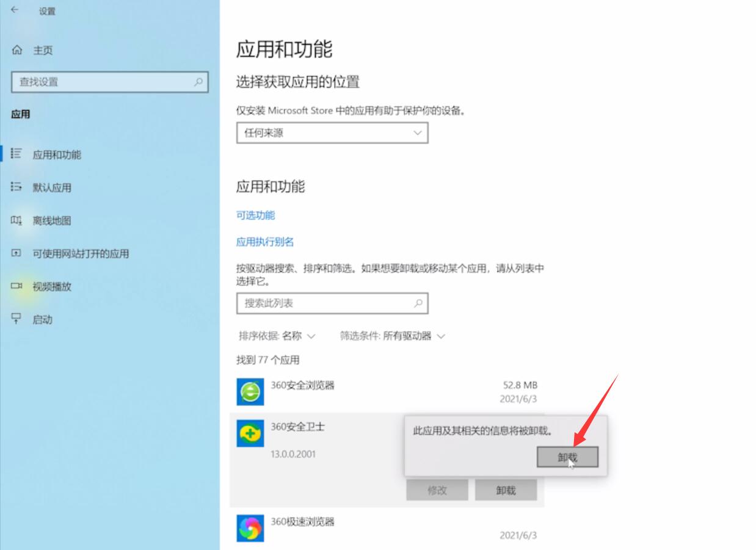
Task: Click the 默认应用 sidebar icon
Action: (x=16, y=187)
